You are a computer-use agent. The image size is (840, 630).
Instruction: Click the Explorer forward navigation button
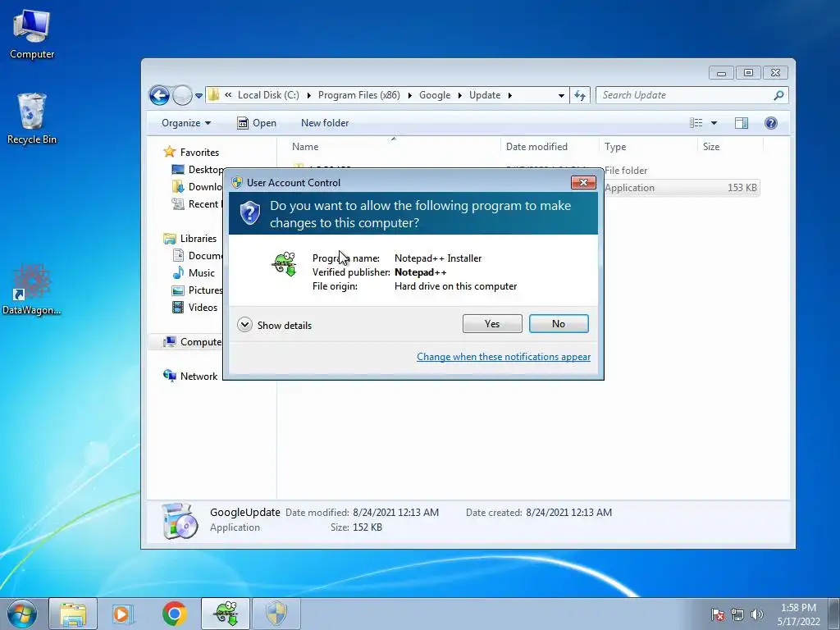pos(182,95)
